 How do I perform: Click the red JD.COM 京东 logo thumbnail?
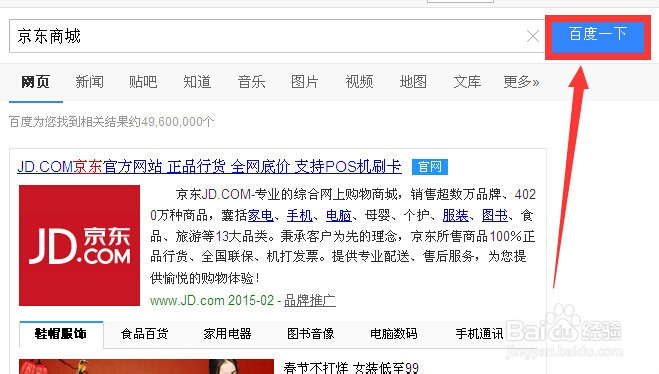pyautogui.click(x=79, y=245)
